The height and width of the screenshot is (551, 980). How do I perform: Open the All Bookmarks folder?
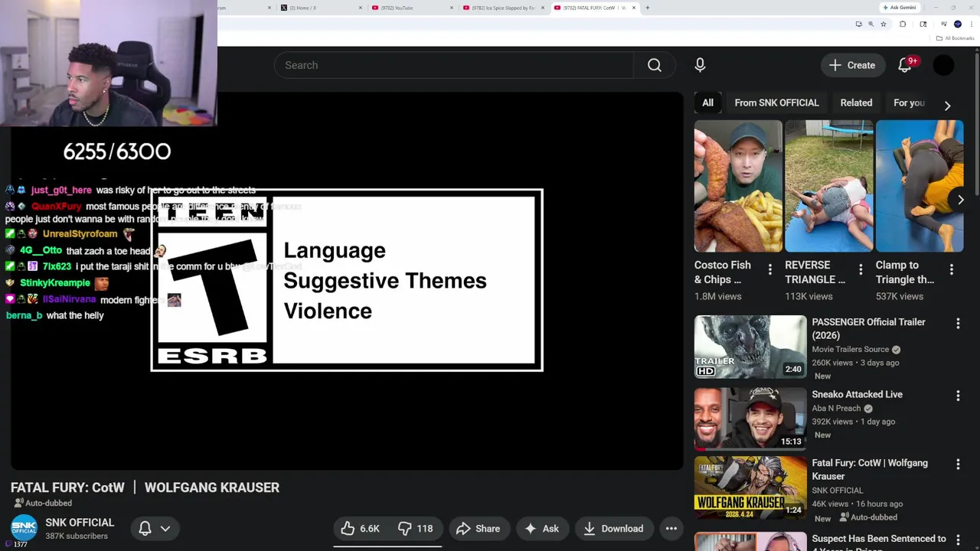pyautogui.click(x=955, y=38)
